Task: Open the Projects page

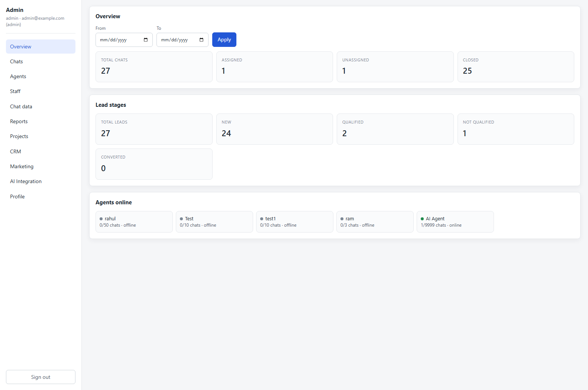Action: 41,136
